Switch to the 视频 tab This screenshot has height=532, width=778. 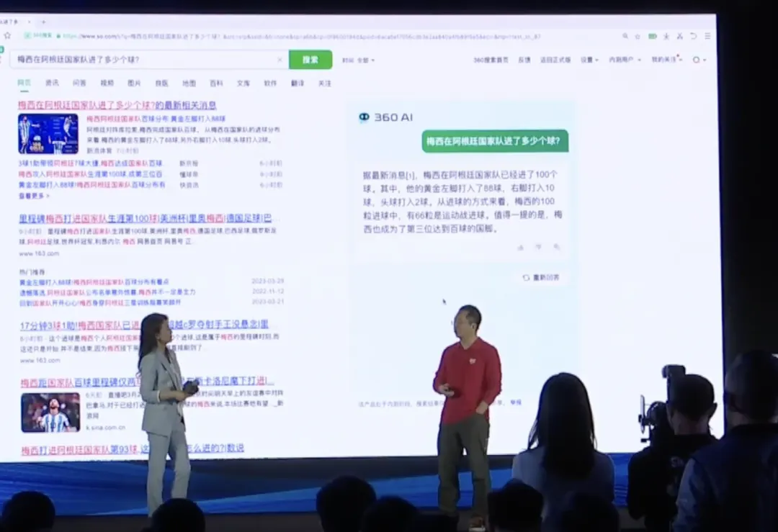(107, 83)
